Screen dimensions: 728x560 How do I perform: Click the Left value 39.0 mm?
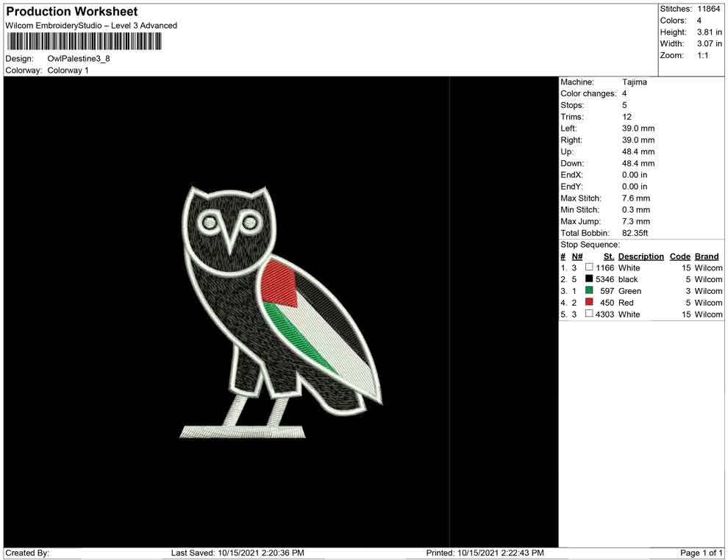[x=638, y=128]
